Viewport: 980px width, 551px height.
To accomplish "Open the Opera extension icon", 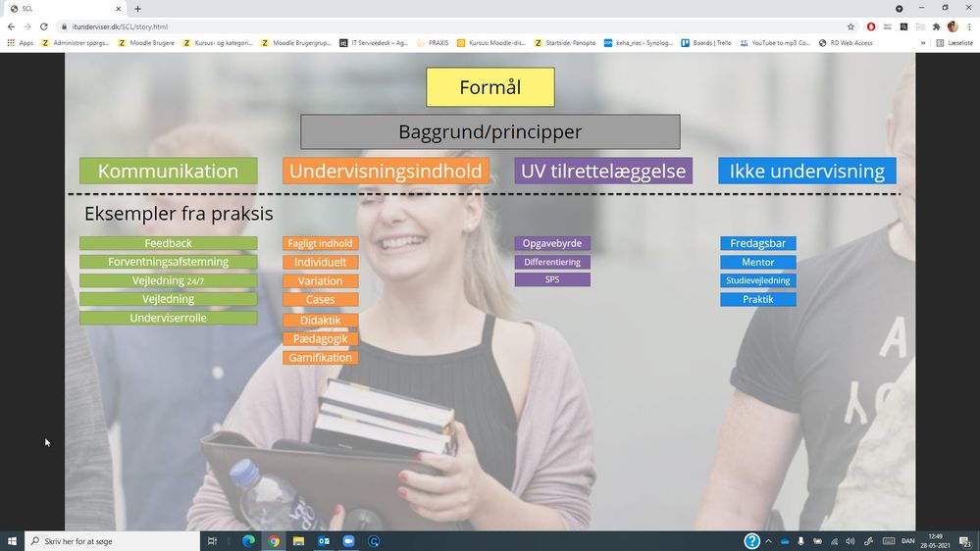I will pos(871,26).
